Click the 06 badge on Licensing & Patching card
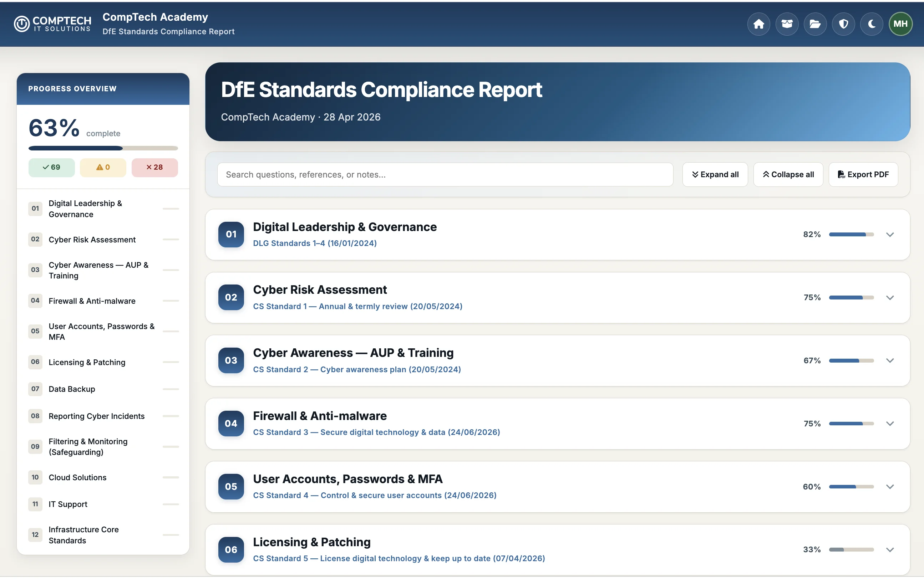Image resolution: width=924 pixels, height=579 pixels. (231, 550)
